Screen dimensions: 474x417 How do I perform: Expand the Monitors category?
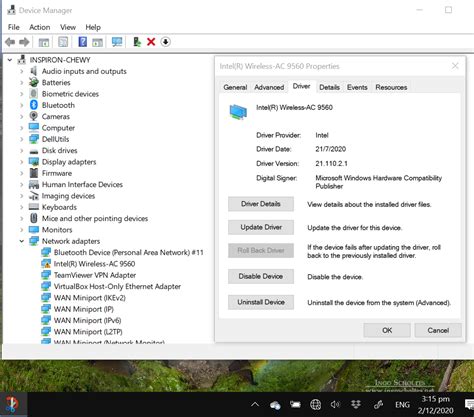coord(22,230)
